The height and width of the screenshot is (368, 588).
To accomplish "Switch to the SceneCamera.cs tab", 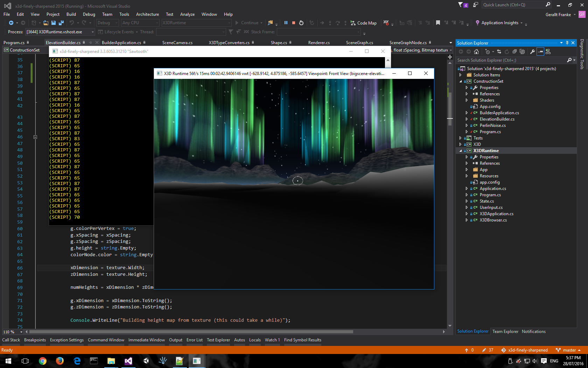I will tap(177, 42).
